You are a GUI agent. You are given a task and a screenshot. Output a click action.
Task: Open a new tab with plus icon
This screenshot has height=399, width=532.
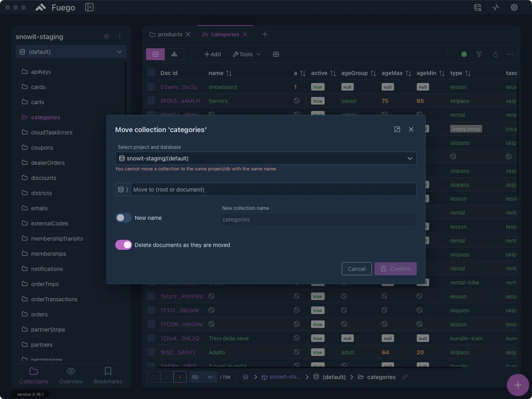[x=265, y=34]
